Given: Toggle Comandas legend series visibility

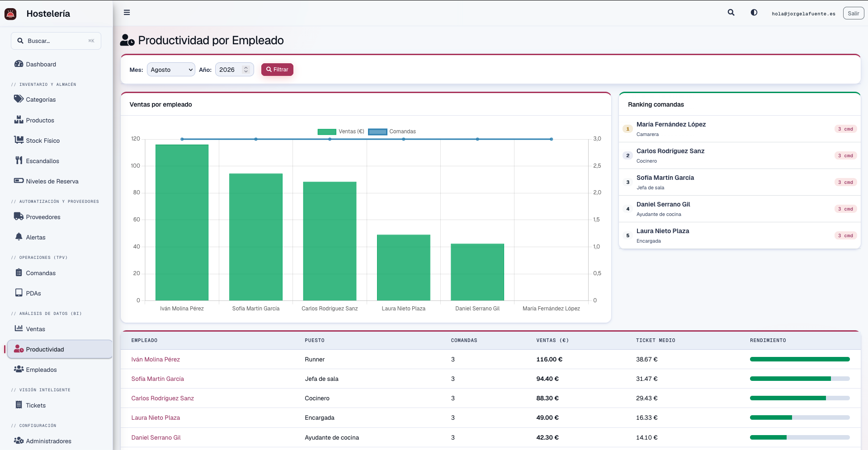Looking at the screenshot, I should tap(392, 131).
